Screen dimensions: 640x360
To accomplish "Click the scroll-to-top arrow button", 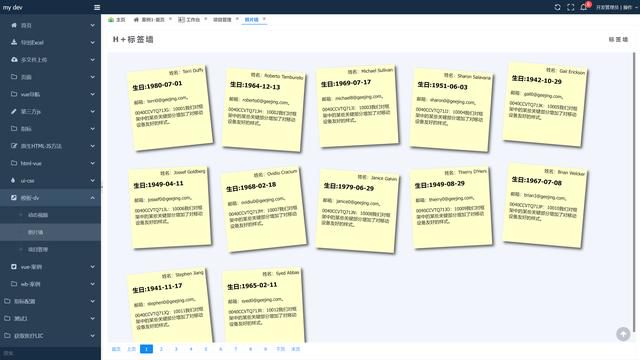I will point(623,334).
